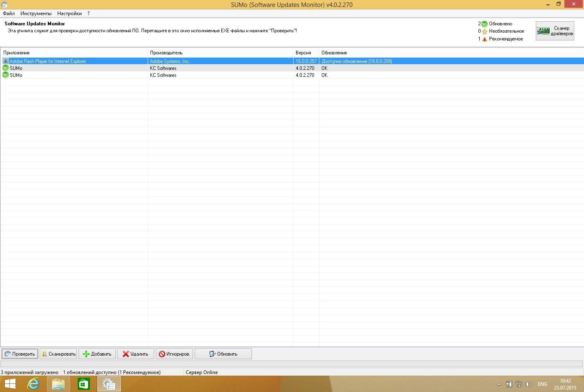The height and width of the screenshot is (392, 584).
Task: Click SUMo taskbar icon
Action: (109, 384)
